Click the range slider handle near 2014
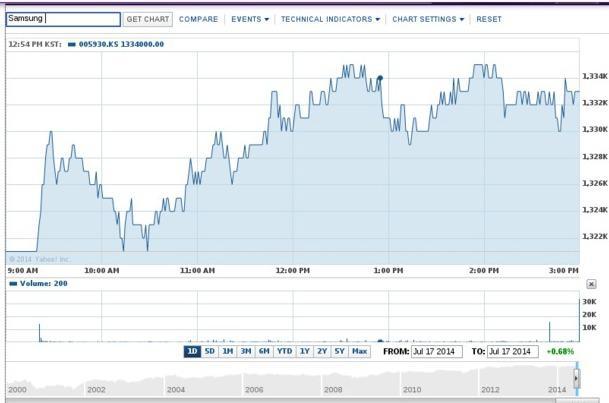Viewport: 609px width, 403px height. pos(577,378)
